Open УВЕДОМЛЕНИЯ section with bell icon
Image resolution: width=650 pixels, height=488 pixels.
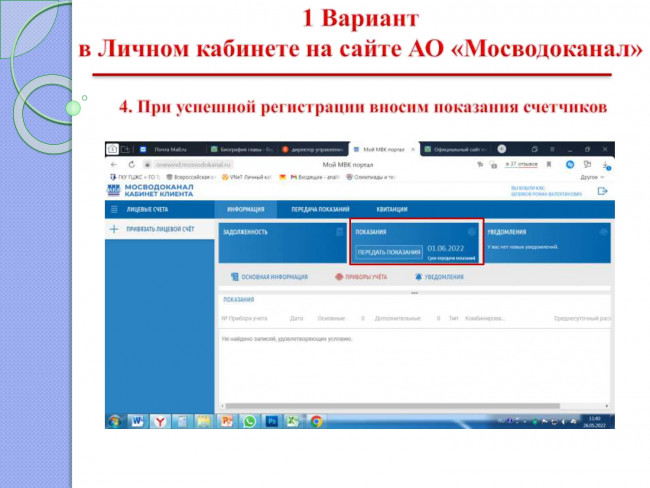pos(439,277)
